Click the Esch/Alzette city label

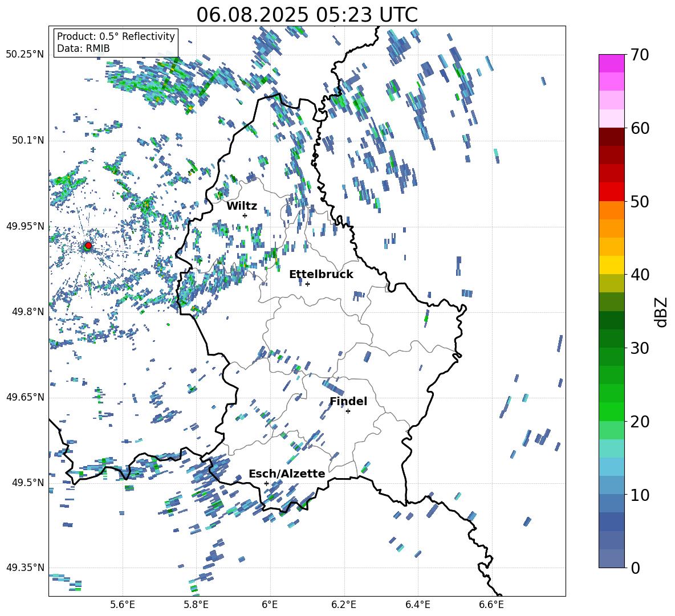click(x=287, y=474)
